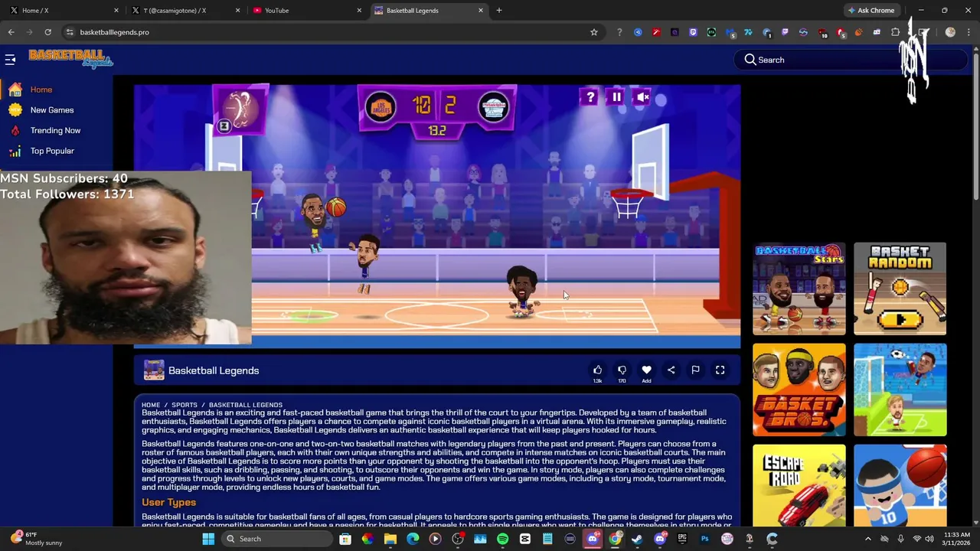Image resolution: width=980 pixels, height=551 pixels.
Task: Report the game with flag icon
Action: pyautogui.click(x=695, y=370)
